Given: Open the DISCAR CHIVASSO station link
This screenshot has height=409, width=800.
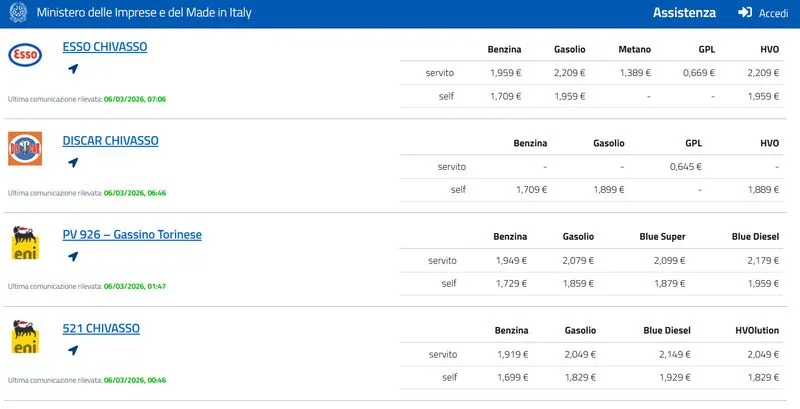Looking at the screenshot, I should (x=110, y=141).
